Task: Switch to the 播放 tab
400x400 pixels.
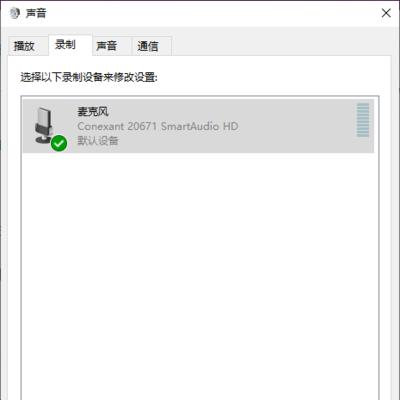Action: 24,46
